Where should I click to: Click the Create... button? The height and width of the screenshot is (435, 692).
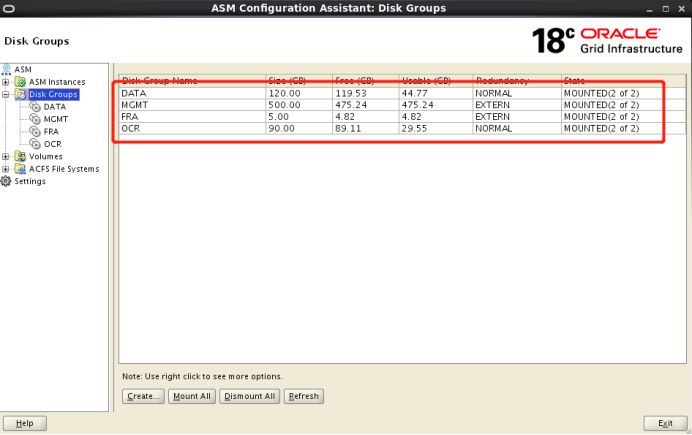(143, 396)
